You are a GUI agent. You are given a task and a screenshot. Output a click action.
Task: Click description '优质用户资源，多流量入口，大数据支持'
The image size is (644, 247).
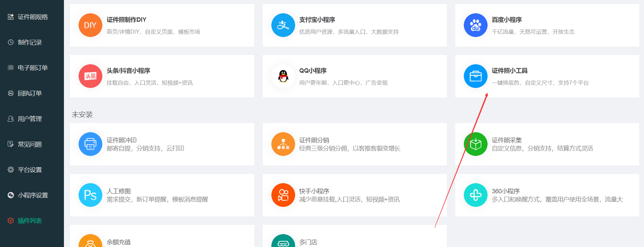(x=349, y=32)
